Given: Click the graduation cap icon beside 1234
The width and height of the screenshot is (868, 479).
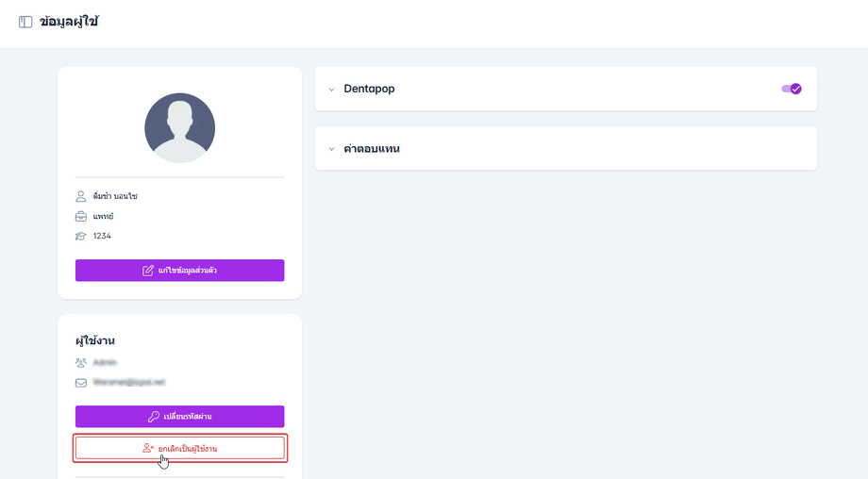Looking at the screenshot, I should (81, 236).
